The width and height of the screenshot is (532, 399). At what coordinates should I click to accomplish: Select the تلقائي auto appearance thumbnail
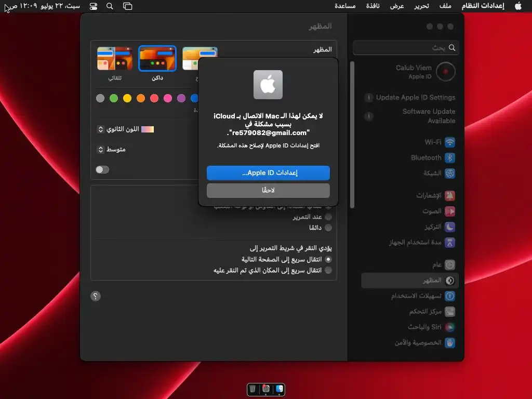click(115, 58)
